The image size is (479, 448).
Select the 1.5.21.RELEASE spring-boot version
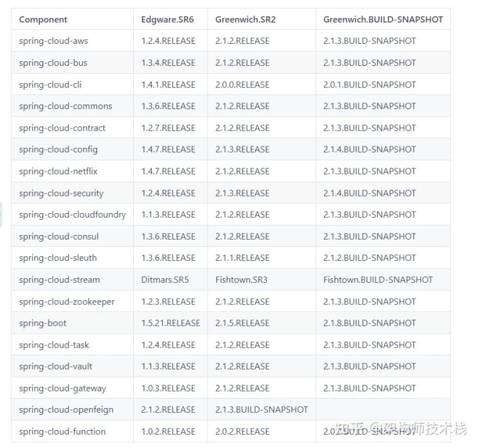coord(170,323)
